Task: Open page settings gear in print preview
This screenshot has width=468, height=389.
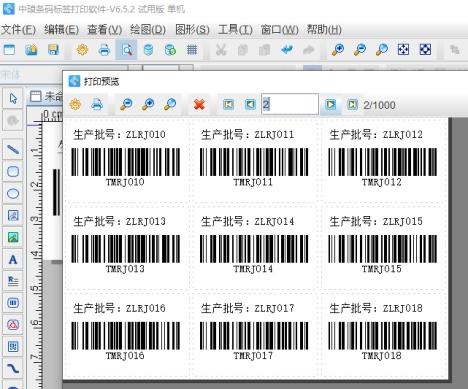Action: 75,105
